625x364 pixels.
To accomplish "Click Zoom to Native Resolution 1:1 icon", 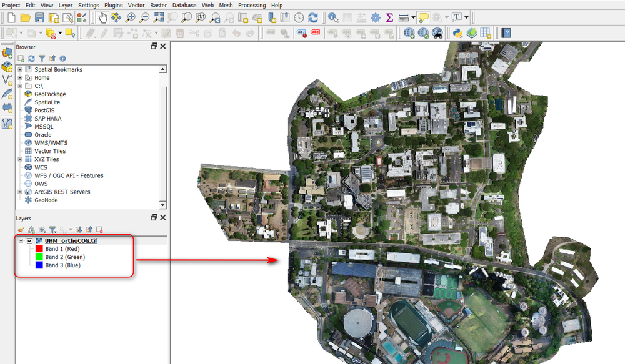I will click(x=201, y=18).
